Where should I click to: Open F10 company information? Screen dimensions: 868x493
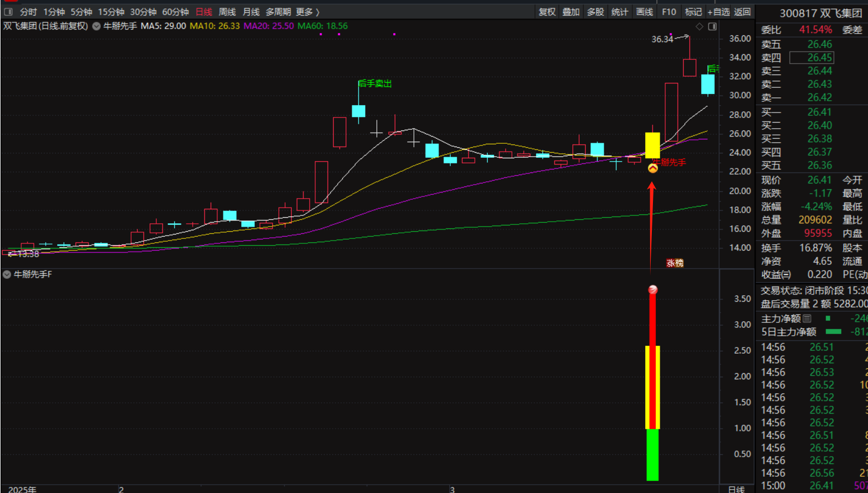[x=669, y=12]
